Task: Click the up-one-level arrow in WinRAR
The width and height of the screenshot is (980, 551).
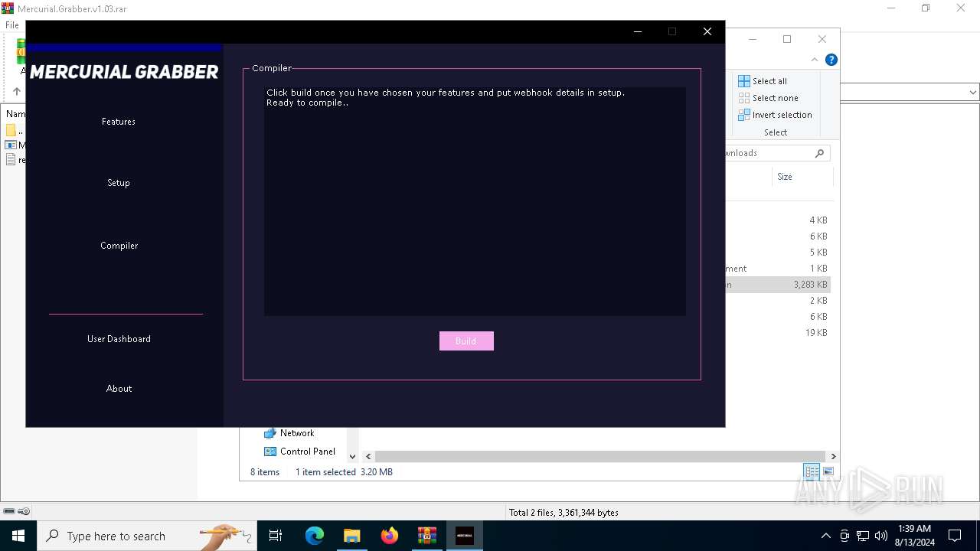Action: 16,92
